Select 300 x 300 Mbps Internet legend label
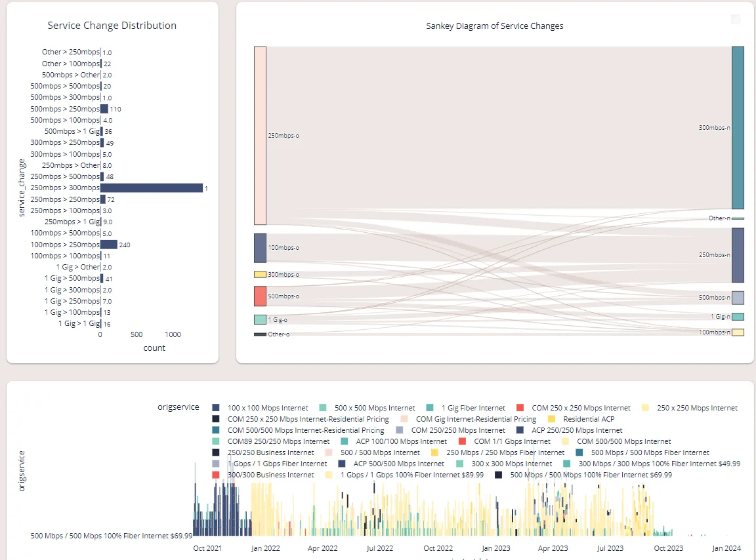 tap(512, 463)
